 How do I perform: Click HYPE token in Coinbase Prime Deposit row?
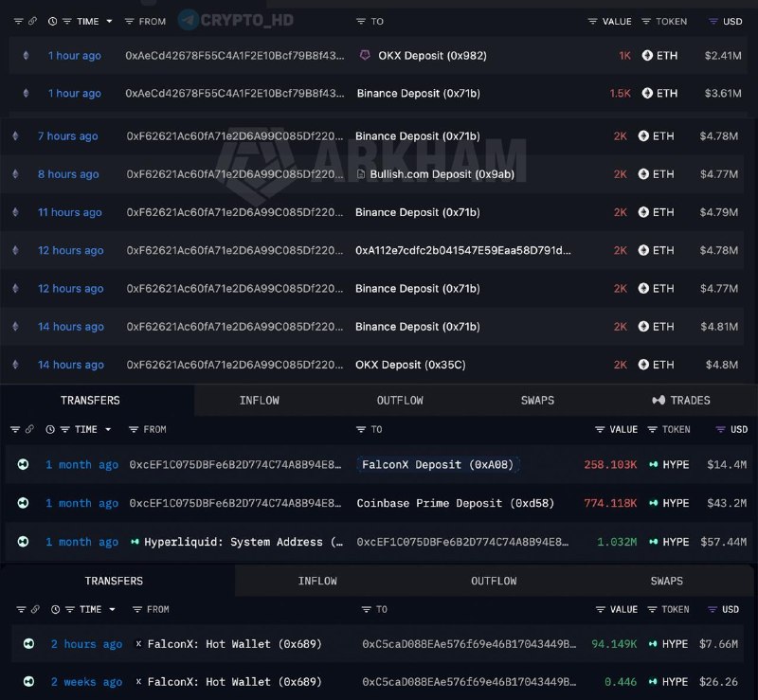click(669, 503)
